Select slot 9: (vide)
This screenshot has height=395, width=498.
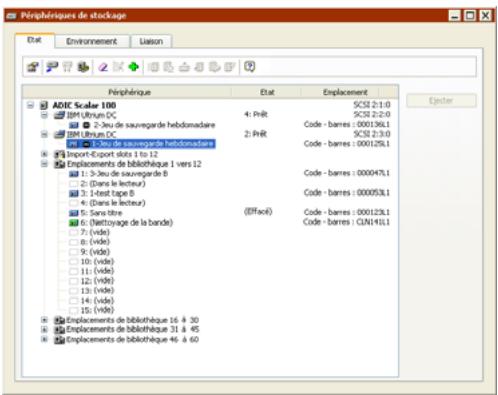(x=95, y=252)
